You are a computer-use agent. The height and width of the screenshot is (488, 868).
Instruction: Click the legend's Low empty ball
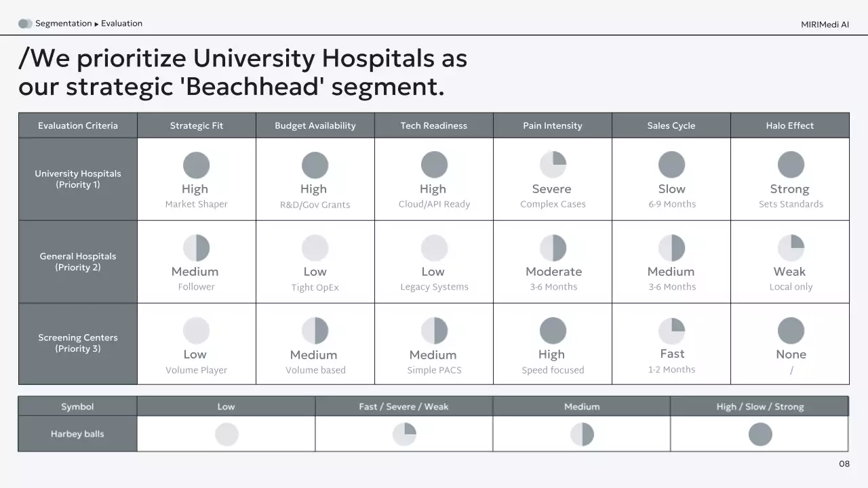coord(226,434)
